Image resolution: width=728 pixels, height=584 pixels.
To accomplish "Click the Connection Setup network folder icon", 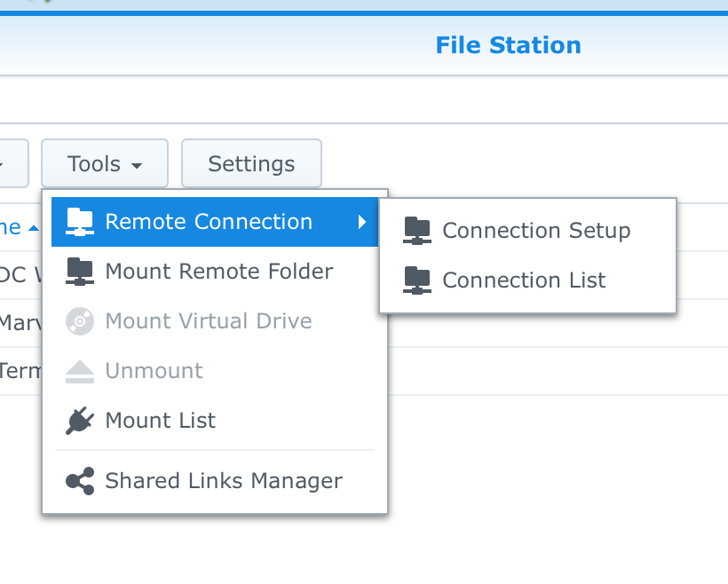I will (417, 231).
